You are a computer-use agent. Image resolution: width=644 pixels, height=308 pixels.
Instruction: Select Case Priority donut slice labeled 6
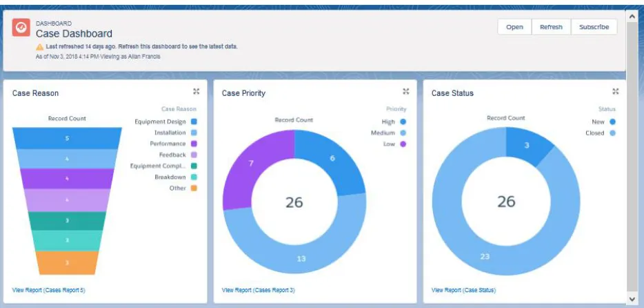[x=332, y=158]
